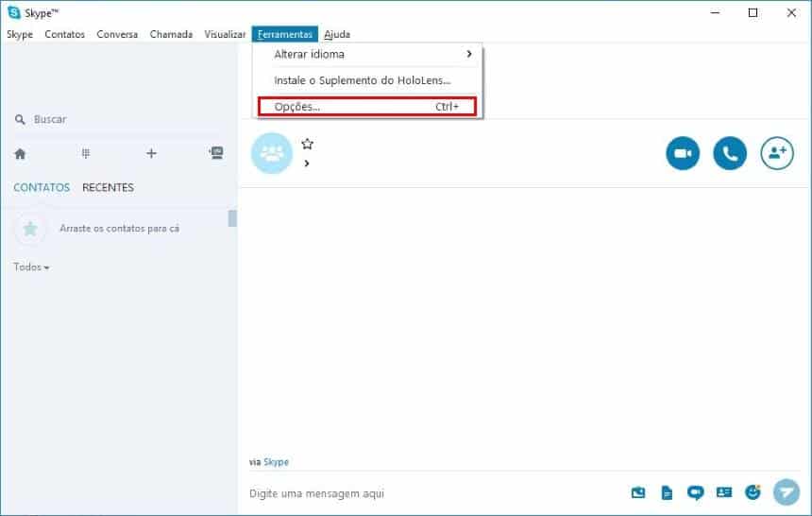The height and width of the screenshot is (516, 812).
Task: Switch to the RECENTES tab
Action: click(109, 188)
